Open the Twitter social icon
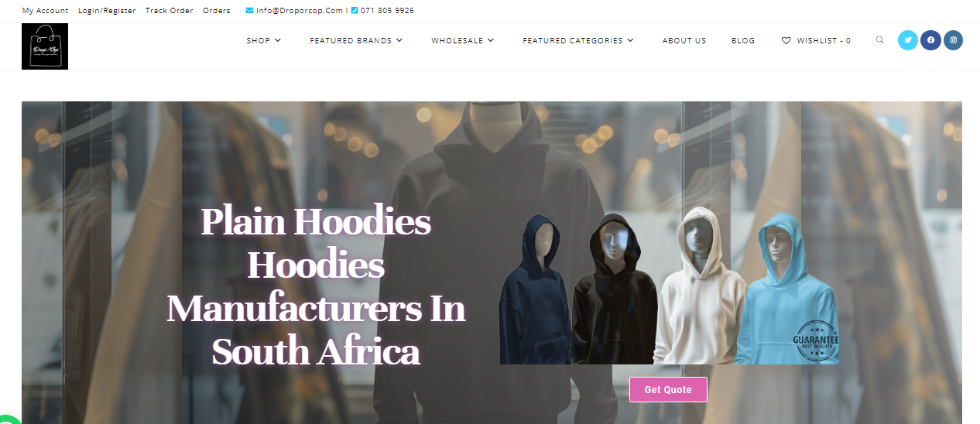This screenshot has width=980, height=424. [908, 40]
